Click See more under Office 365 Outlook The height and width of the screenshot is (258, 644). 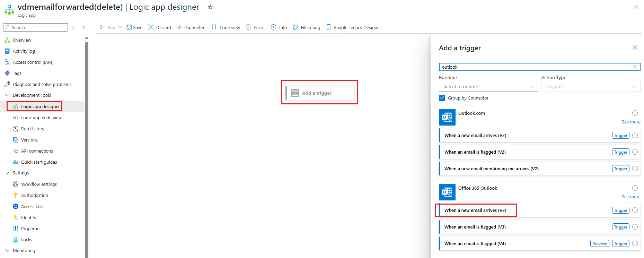pos(631,197)
